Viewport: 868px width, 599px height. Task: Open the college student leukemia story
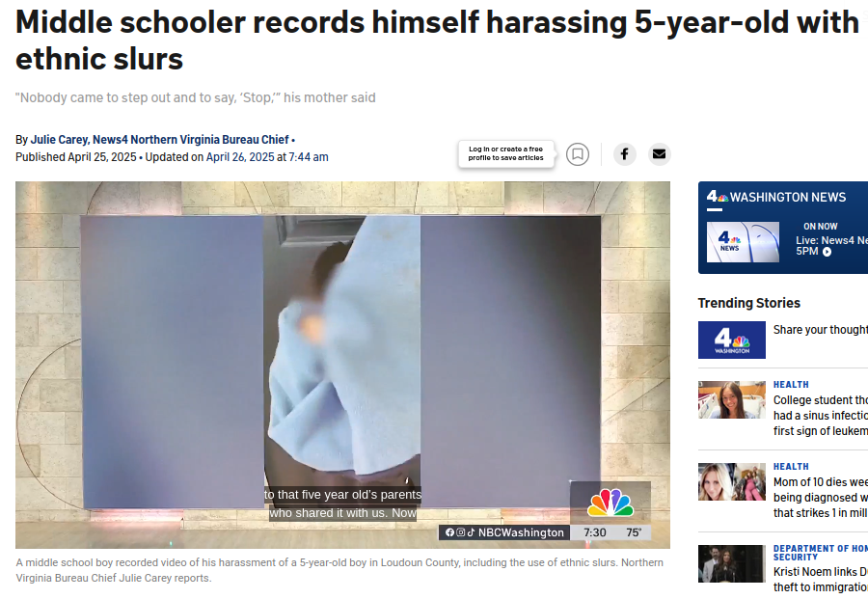(x=821, y=415)
